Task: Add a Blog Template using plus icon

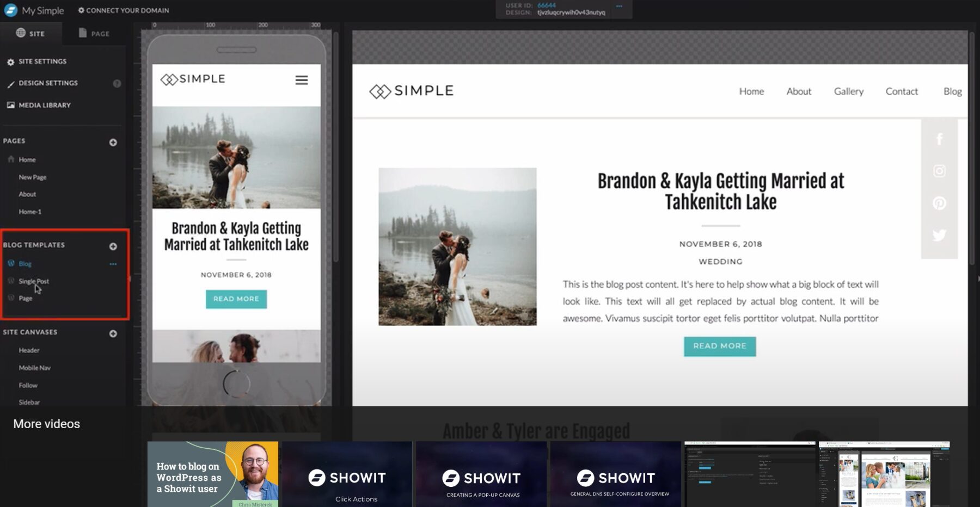Action: (113, 246)
